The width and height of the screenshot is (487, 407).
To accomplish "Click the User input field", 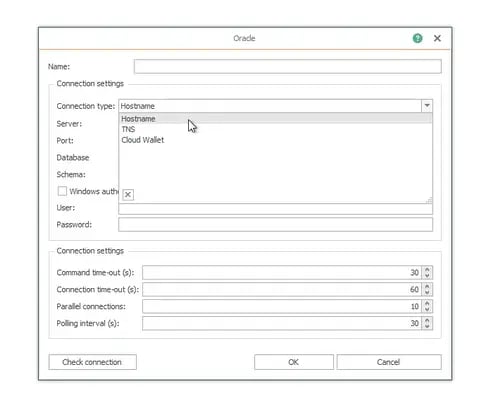I will pos(275,209).
